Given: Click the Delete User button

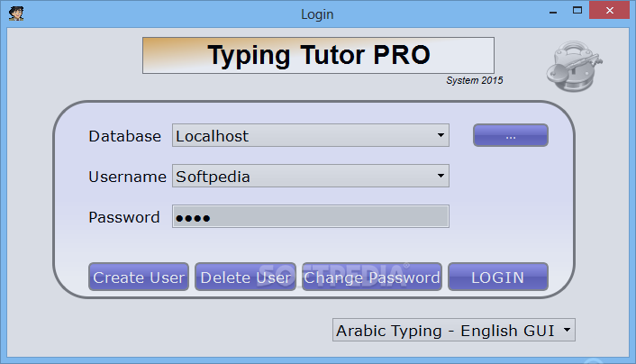Looking at the screenshot, I should (x=245, y=278).
